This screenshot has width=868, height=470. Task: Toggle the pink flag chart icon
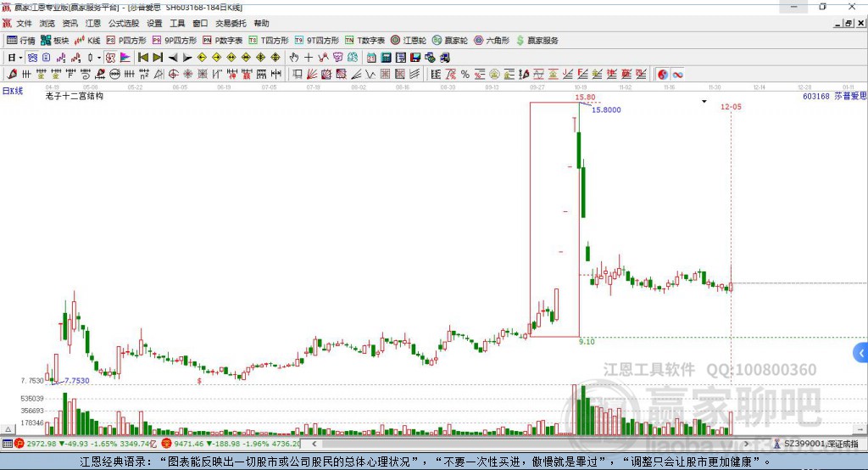pyautogui.click(x=125, y=58)
